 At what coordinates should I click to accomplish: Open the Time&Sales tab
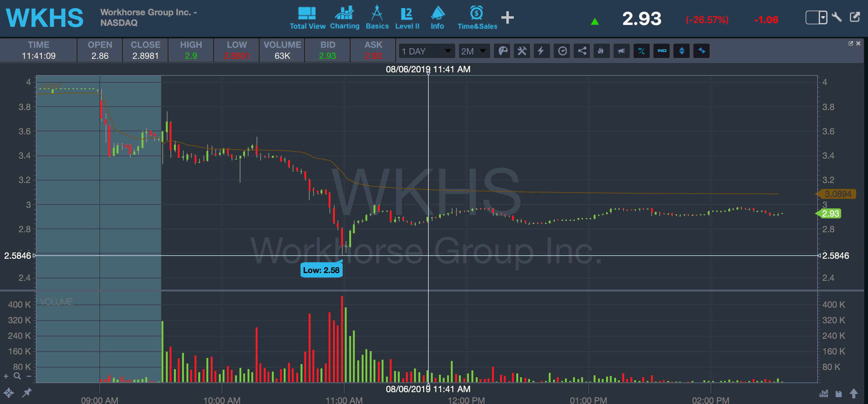point(477,17)
